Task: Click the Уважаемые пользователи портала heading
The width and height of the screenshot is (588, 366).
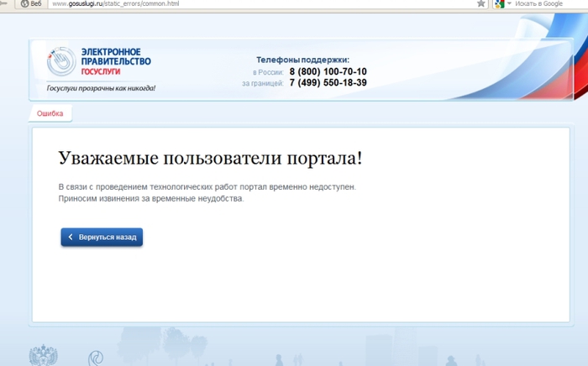Action: pos(210,158)
